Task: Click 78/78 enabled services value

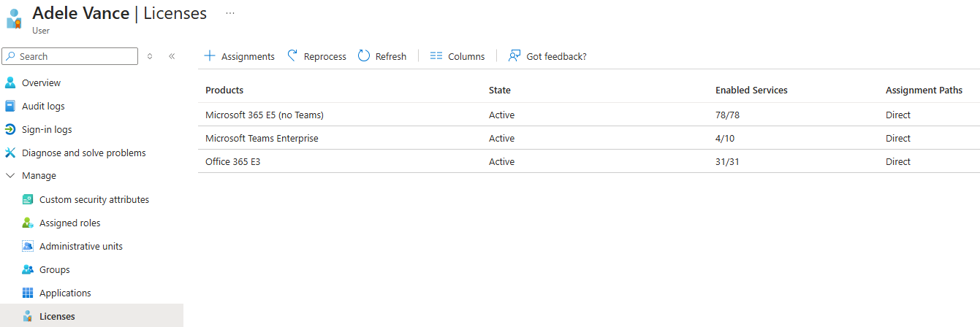Action: [x=728, y=115]
